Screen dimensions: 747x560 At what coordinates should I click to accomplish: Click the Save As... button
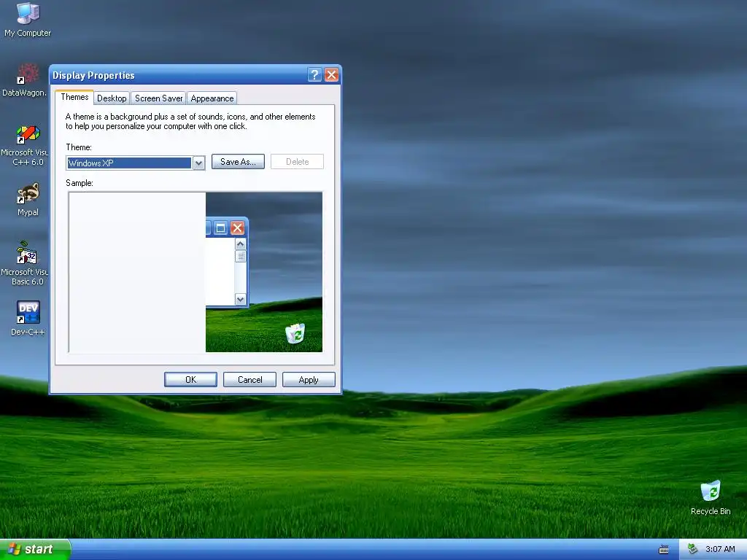point(238,162)
